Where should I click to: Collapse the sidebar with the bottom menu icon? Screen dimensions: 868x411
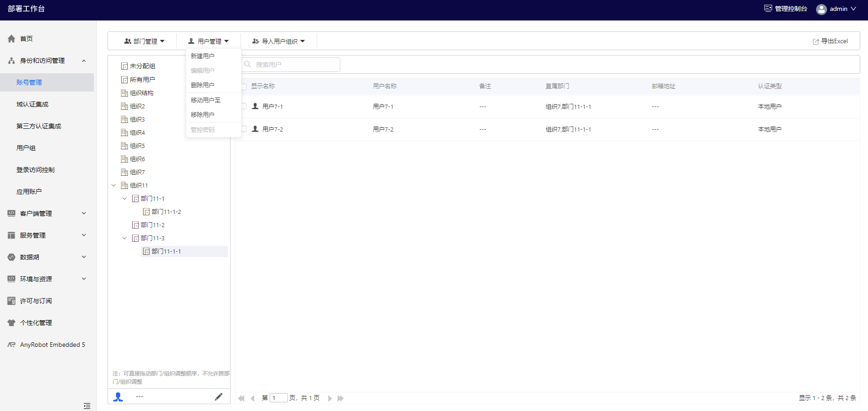coord(87,406)
